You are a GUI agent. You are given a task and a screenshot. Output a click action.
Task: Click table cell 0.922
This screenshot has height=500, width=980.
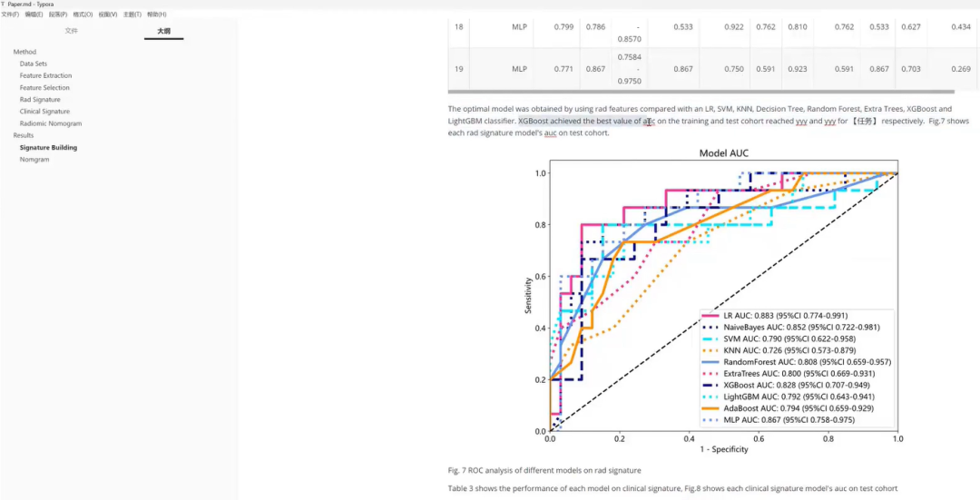(734, 27)
